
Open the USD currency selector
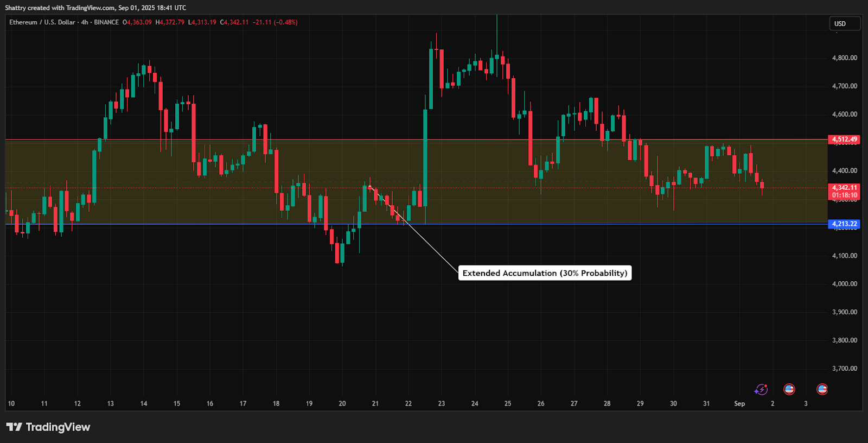[844, 24]
